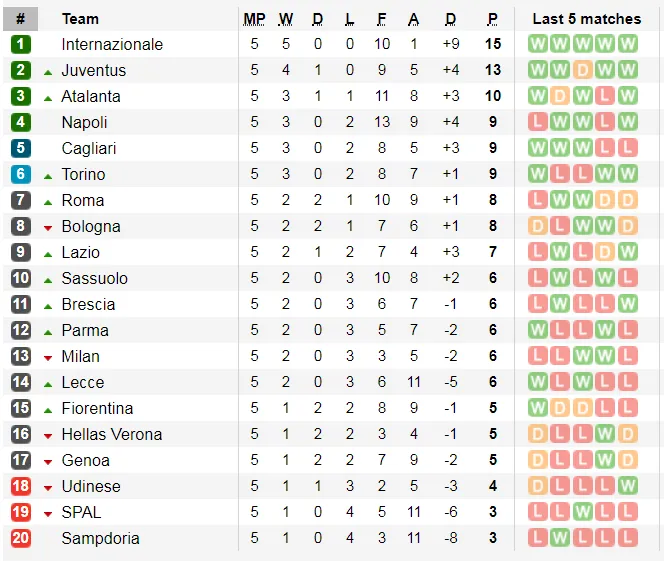Open the Atalanta team link

tap(90, 96)
